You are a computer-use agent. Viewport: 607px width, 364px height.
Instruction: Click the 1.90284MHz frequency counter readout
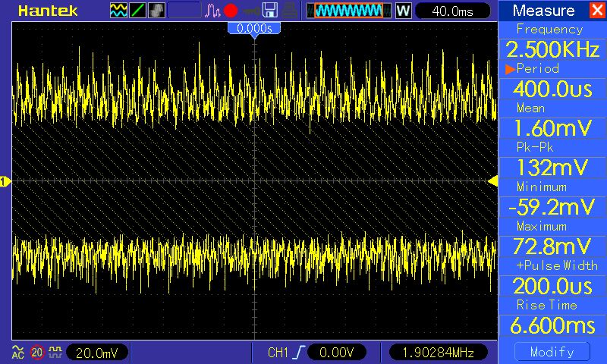pyautogui.click(x=438, y=353)
